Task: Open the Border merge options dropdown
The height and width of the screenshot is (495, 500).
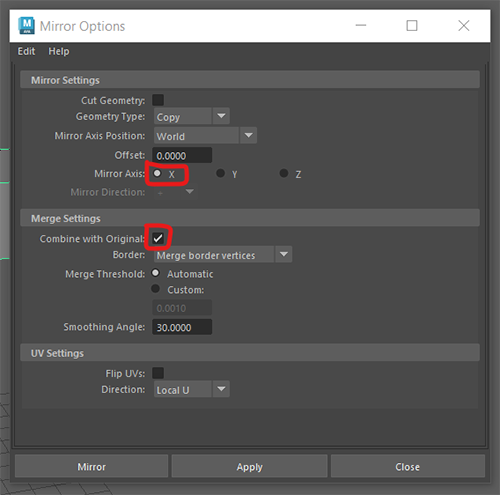Action: [x=223, y=255]
